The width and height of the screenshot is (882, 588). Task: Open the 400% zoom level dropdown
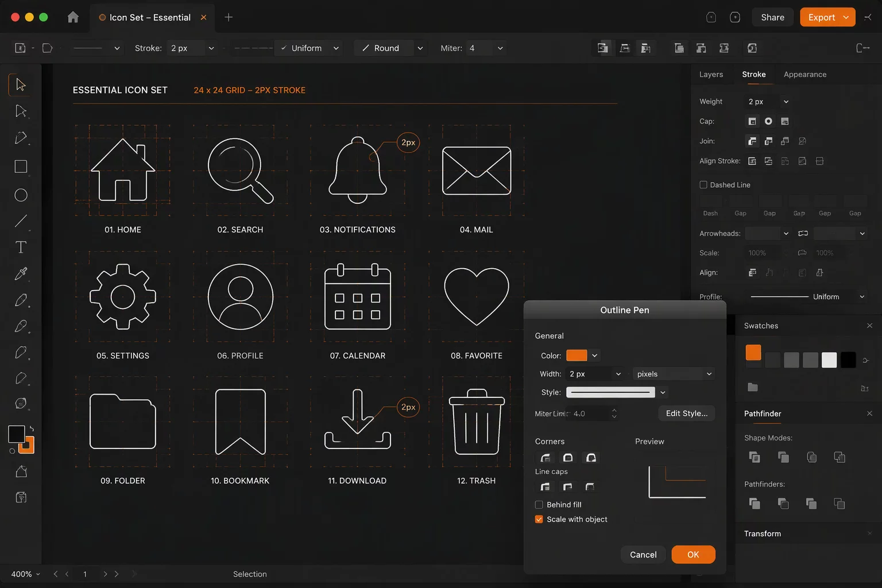tap(26, 574)
